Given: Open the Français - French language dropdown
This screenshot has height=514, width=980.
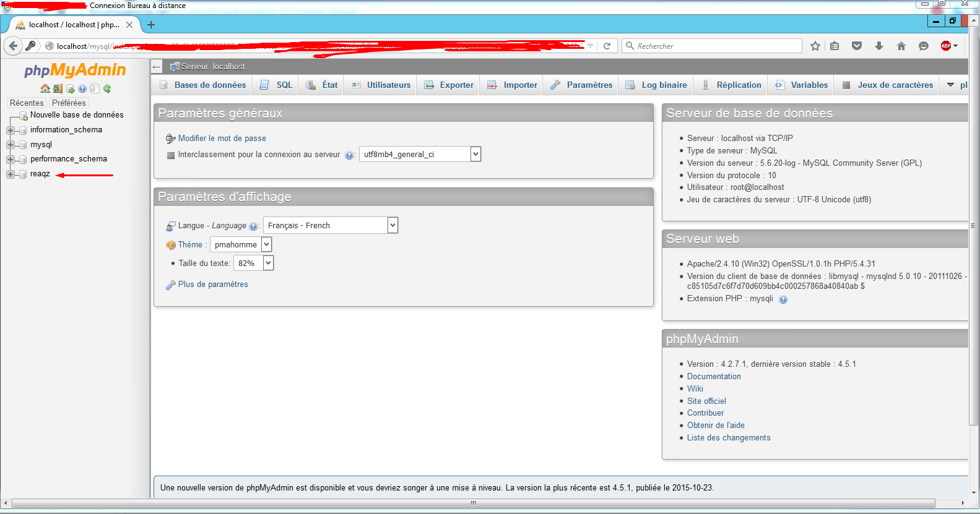Looking at the screenshot, I should (331, 225).
